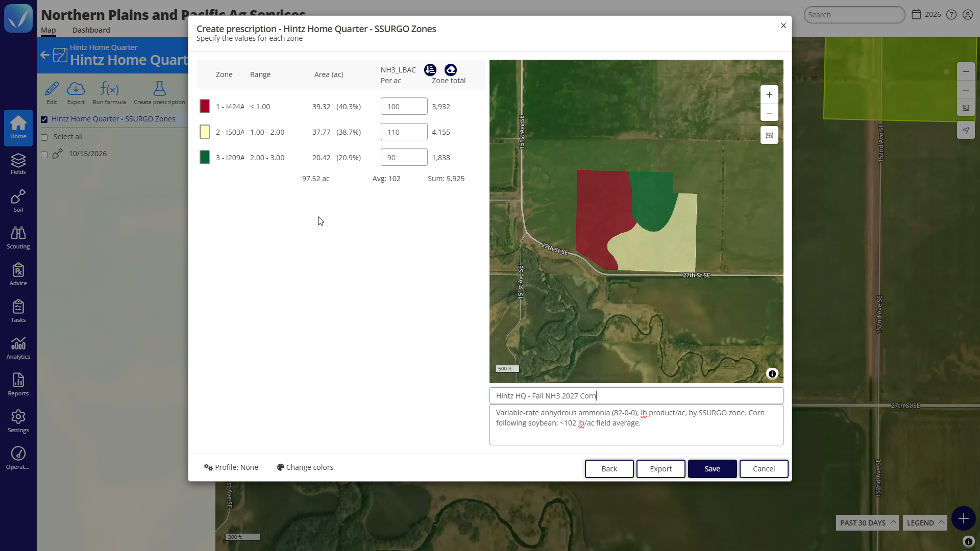
Task: Open the Scouting sidebar section
Action: tap(18, 237)
